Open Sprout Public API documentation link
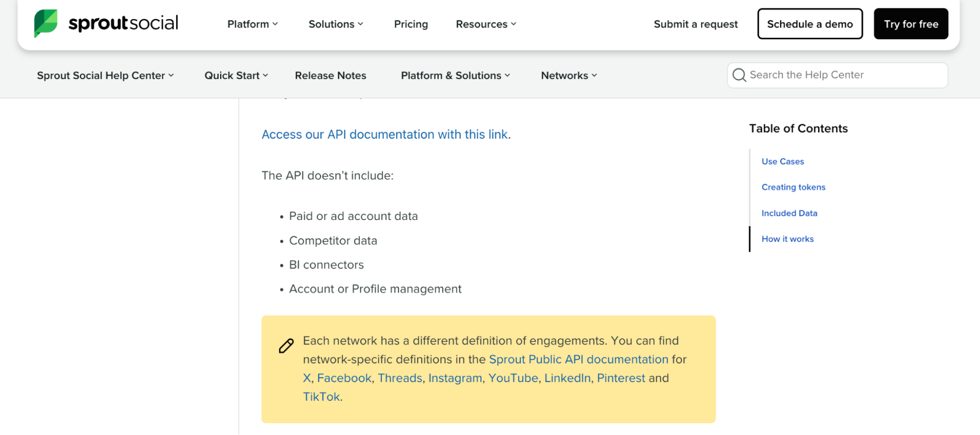Screen dimensions: 980x435 pos(578,359)
